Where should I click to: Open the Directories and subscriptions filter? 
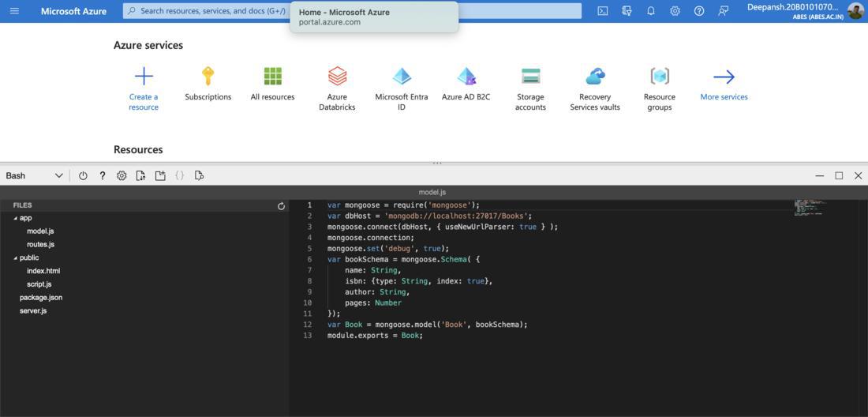627,10
